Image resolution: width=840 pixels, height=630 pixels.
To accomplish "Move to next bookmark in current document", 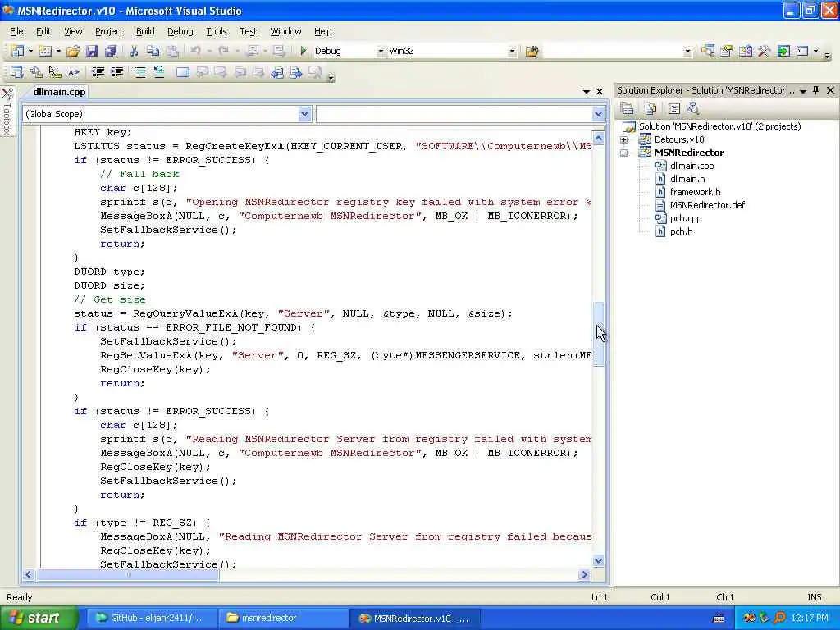I will 295,72.
